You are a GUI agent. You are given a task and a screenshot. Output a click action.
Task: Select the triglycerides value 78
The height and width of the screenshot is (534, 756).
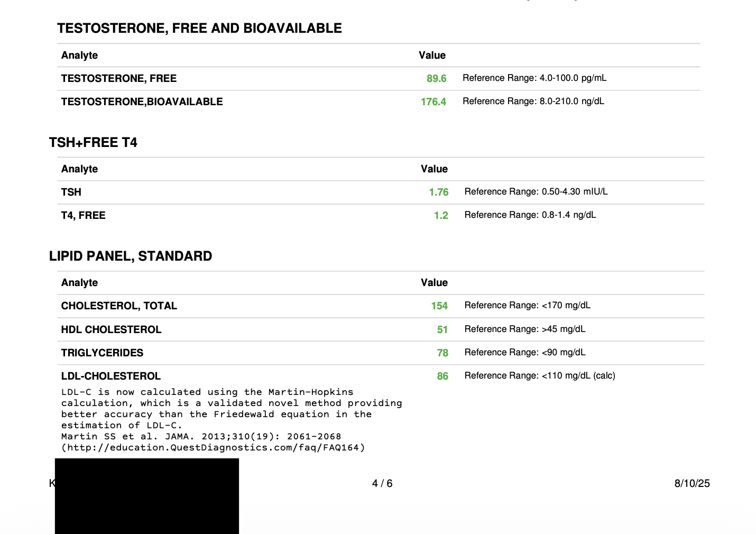pos(442,353)
